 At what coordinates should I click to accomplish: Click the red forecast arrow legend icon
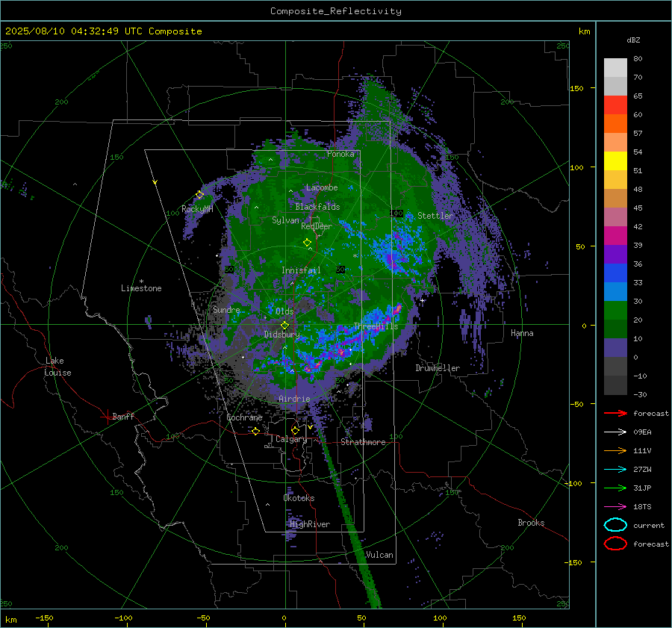coord(615,413)
